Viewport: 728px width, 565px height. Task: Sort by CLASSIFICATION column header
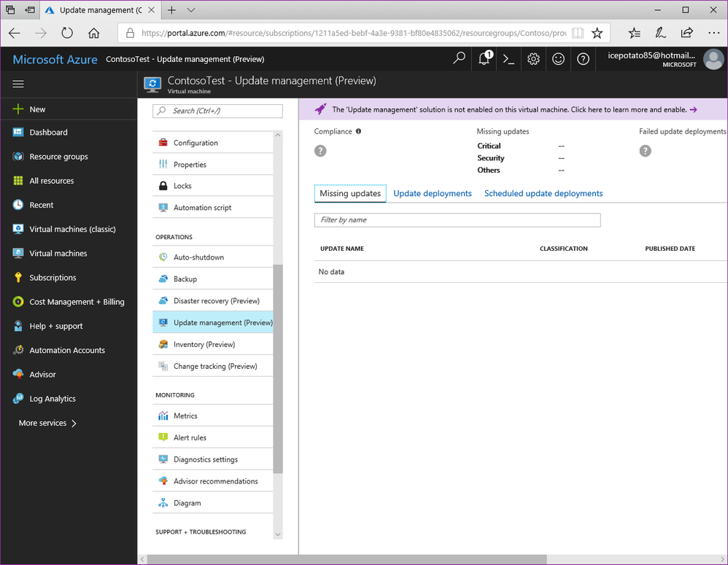click(x=564, y=249)
